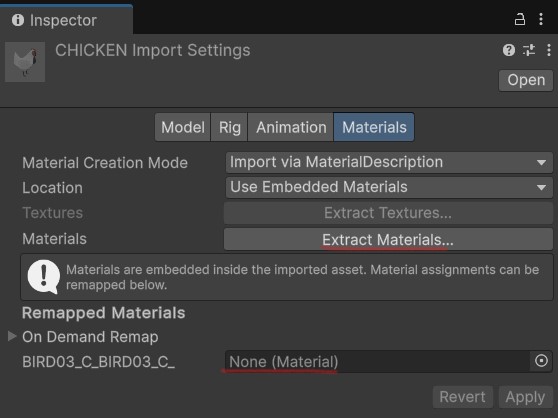Click the Inspector info icon
Viewport: 558px width, 418px height.
(18, 20)
